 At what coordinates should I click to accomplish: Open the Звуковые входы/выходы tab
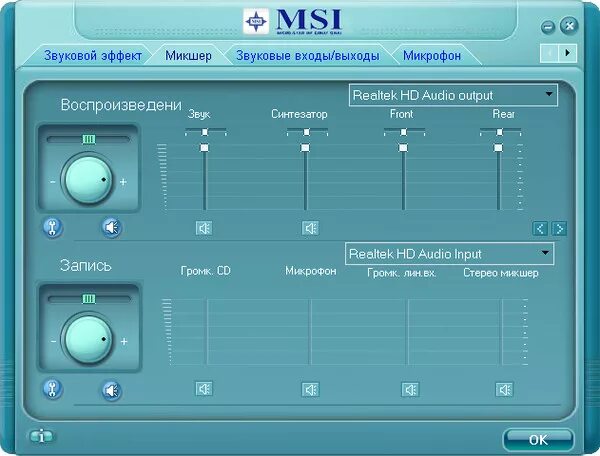pyautogui.click(x=308, y=56)
